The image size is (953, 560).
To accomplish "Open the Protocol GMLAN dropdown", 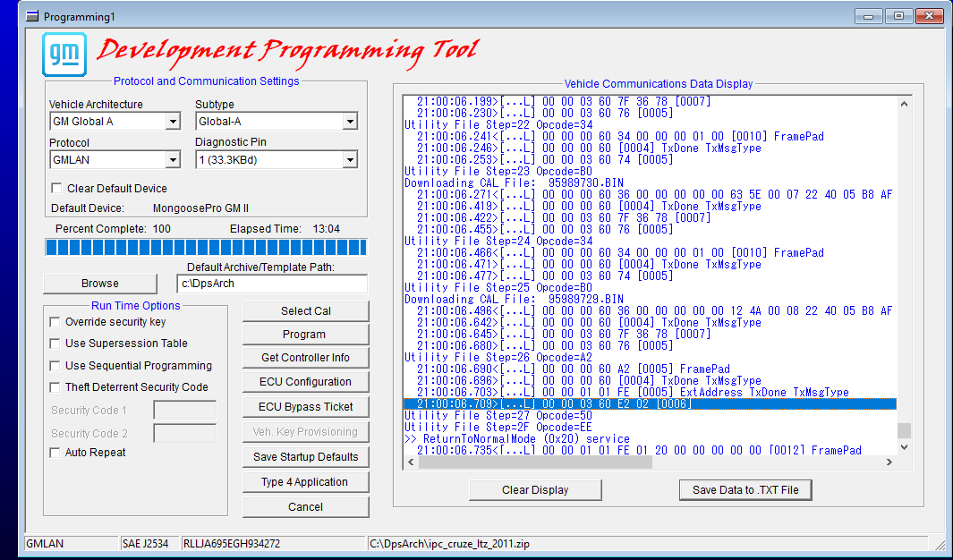I will point(174,160).
